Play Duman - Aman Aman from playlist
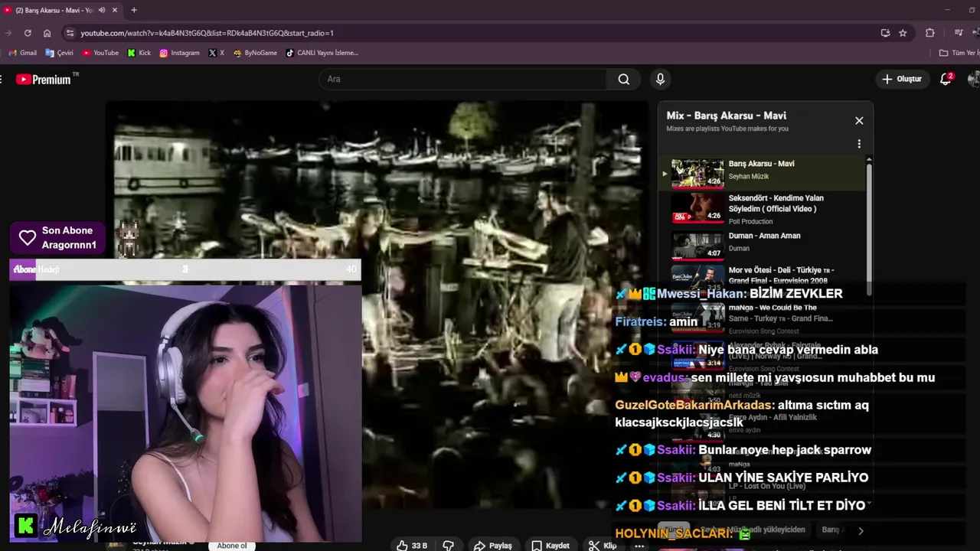The width and height of the screenshot is (980, 551). 763,244
